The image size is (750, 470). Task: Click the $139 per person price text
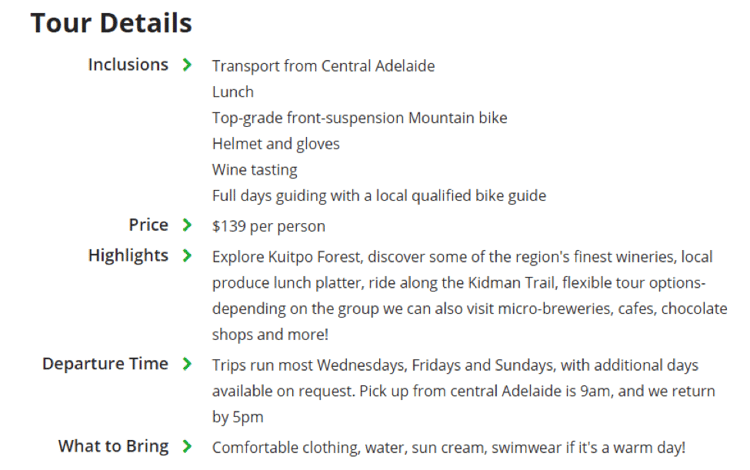(268, 226)
